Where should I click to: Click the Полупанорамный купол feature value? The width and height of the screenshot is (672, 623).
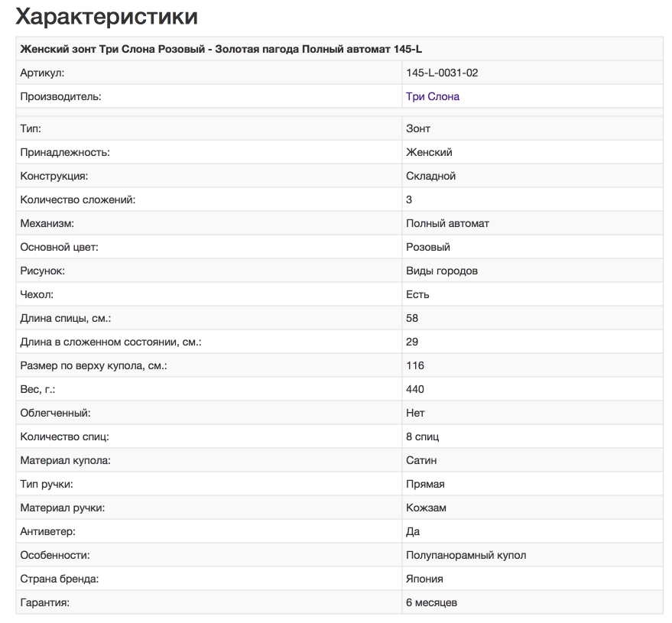click(466, 556)
